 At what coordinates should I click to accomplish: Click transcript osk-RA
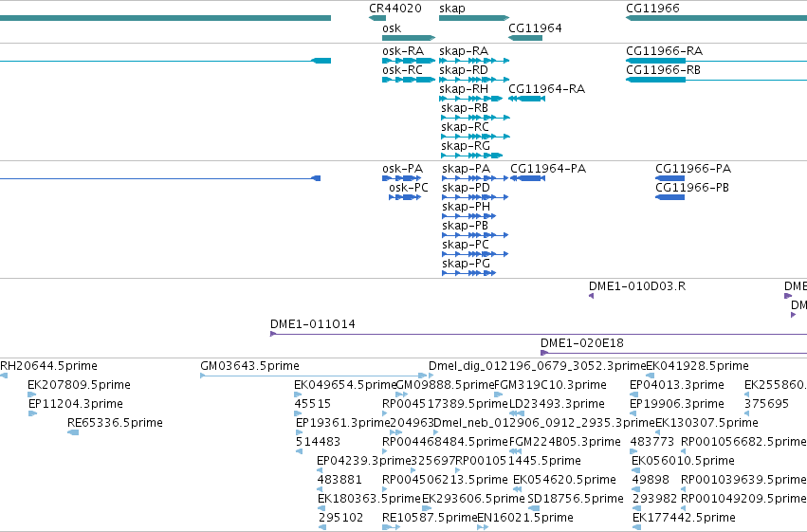point(409,61)
